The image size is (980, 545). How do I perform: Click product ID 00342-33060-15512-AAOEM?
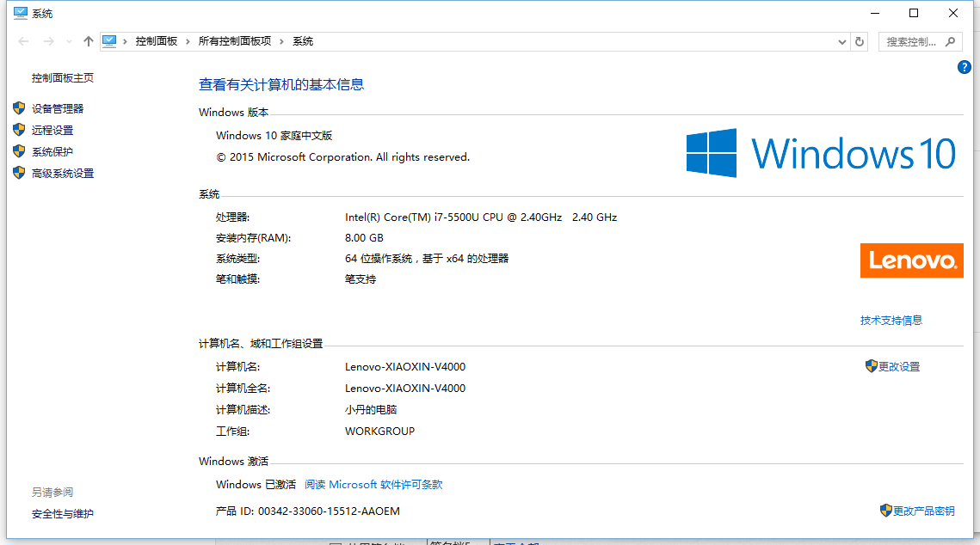tap(329, 511)
